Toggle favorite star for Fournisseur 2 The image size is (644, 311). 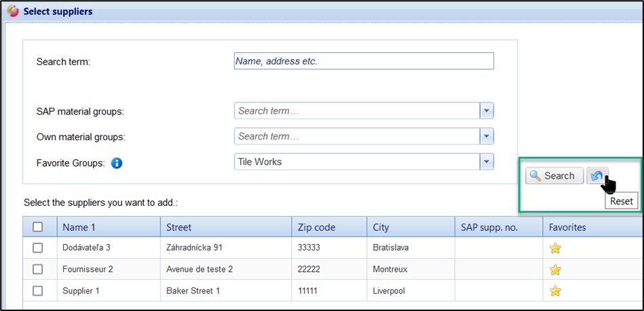point(555,270)
